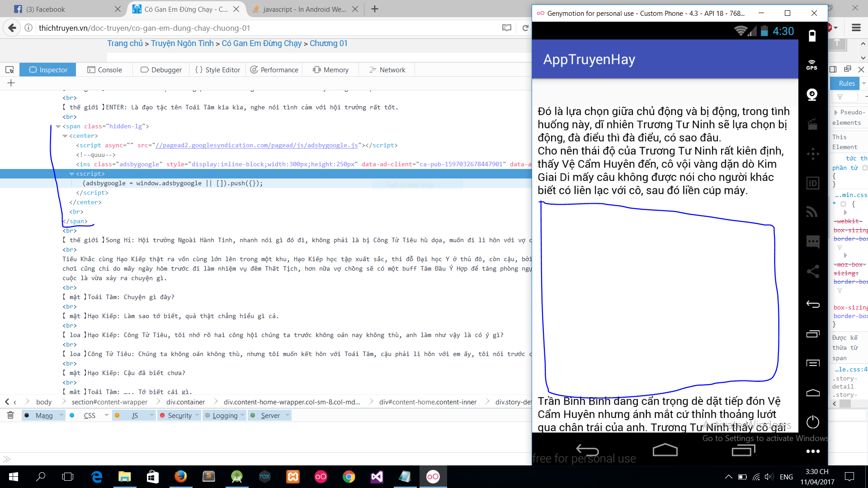Toggle the Logging console filter
Screen dimensions: 868x488
225,415
